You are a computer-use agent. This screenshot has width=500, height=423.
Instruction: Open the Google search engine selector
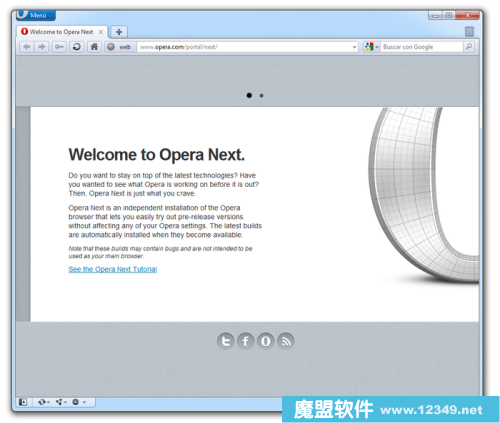(x=372, y=47)
